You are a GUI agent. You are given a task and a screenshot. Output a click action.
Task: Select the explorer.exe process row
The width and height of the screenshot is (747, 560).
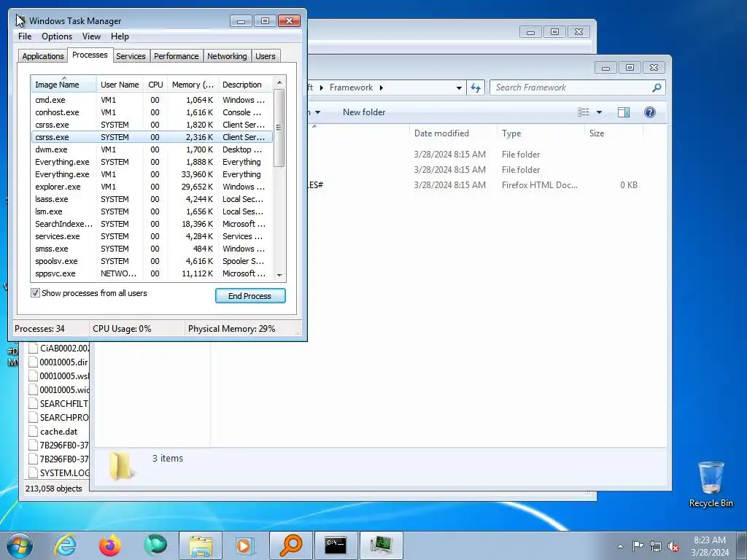point(152,187)
